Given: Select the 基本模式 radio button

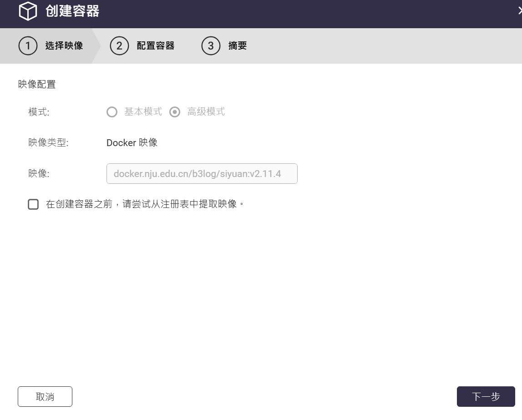Looking at the screenshot, I should 112,112.
